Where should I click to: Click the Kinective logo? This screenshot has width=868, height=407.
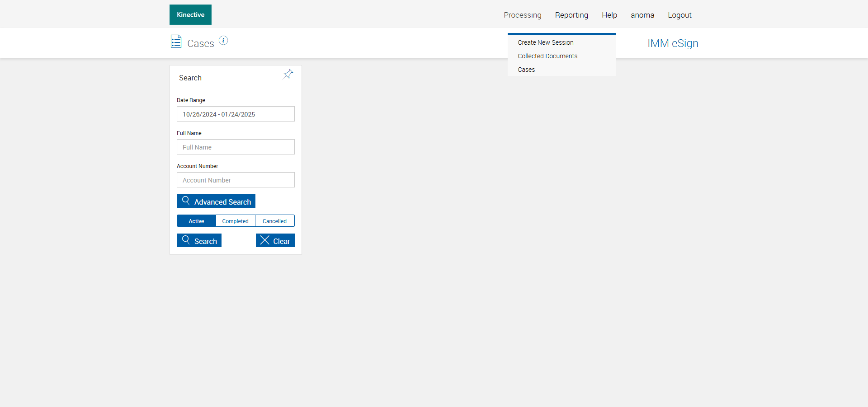click(x=190, y=14)
